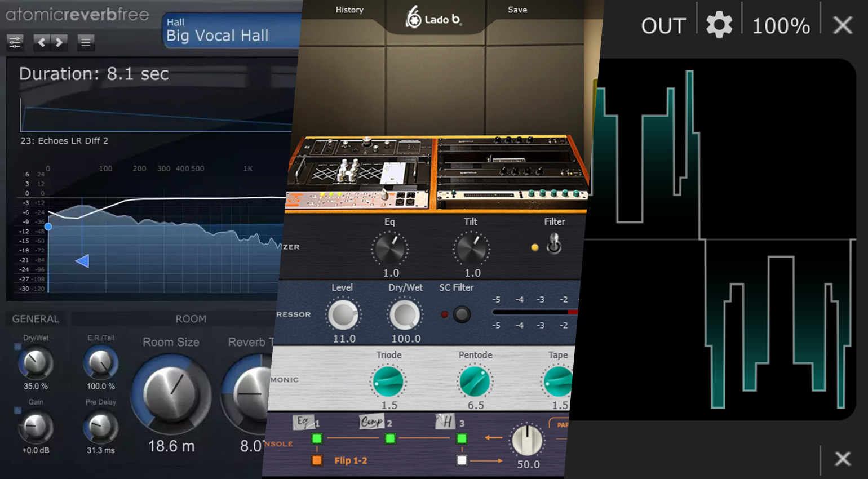Viewport: 868px width, 479px height.
Task: Click the blue EQ node handle
Action: 48,227
